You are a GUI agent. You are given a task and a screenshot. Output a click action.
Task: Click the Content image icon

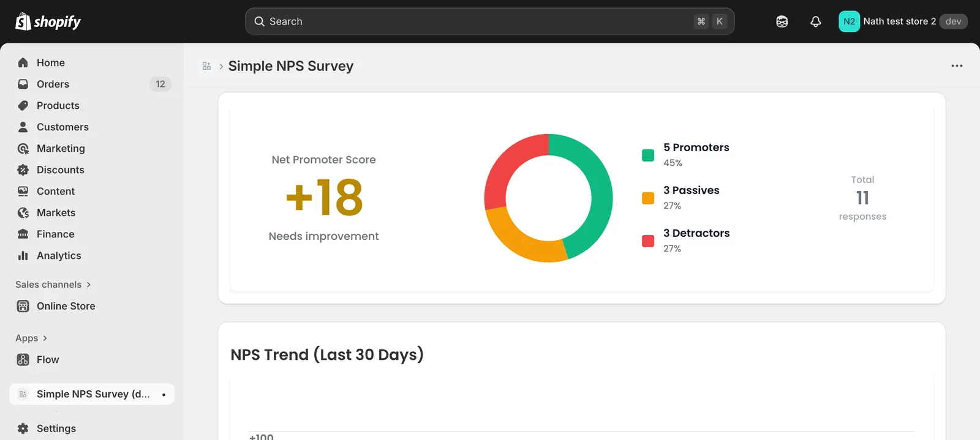(23, 191)
